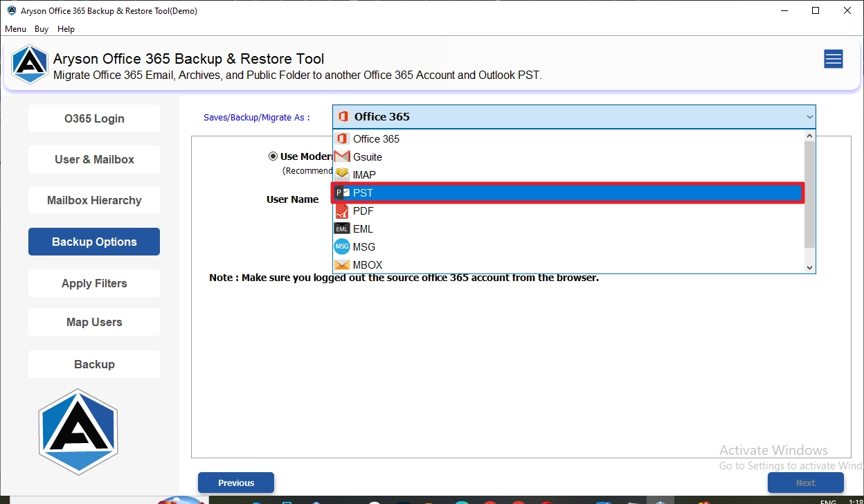Click the Next button
The width and height of the screenshot is (864, 504).
(806, 483)
